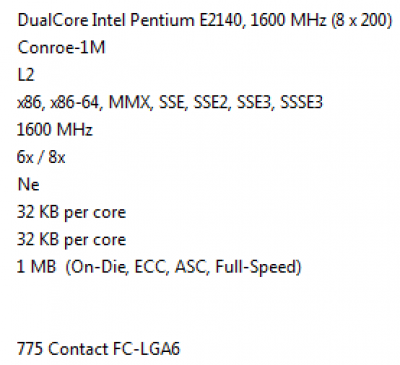
Task: Click the word Pentium in top row
Action: tap(162, 21)
